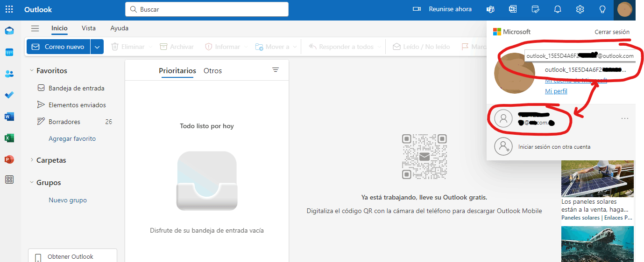
Task: Click Cerrar sesión in account panel
Action: coord(612,32)
